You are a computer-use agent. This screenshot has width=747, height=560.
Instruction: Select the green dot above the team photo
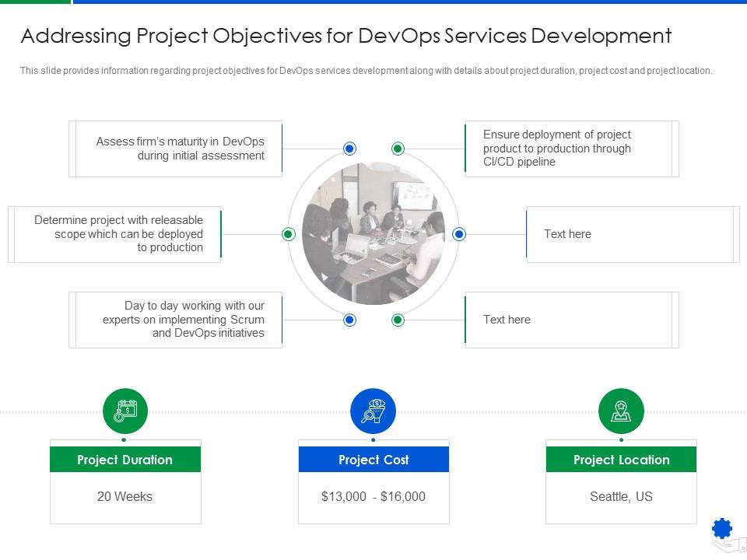[398, 147]
